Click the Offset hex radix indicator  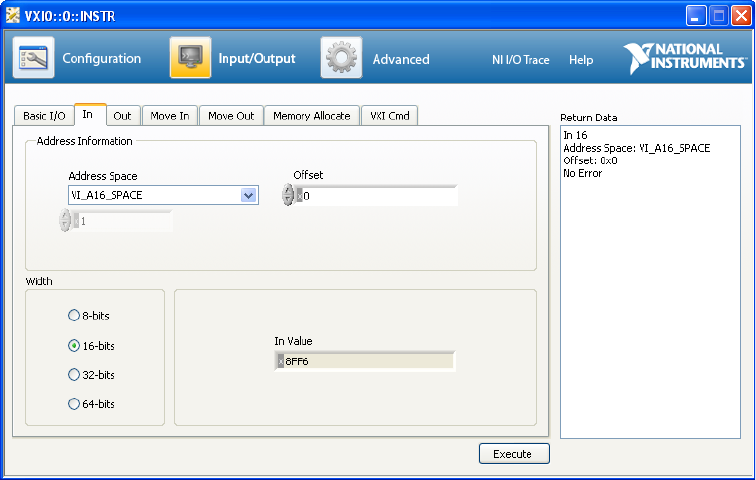(x=299, y=196)
